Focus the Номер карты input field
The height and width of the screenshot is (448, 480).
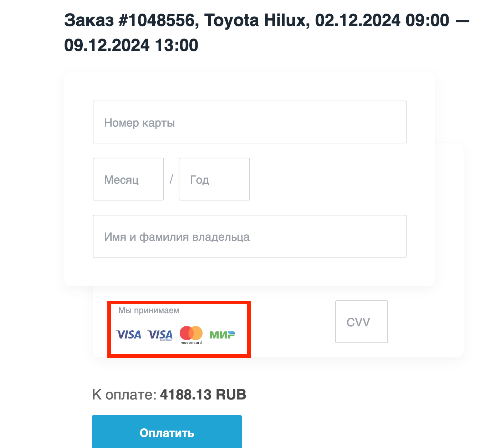pyautogui.click(x=249, y=122)
